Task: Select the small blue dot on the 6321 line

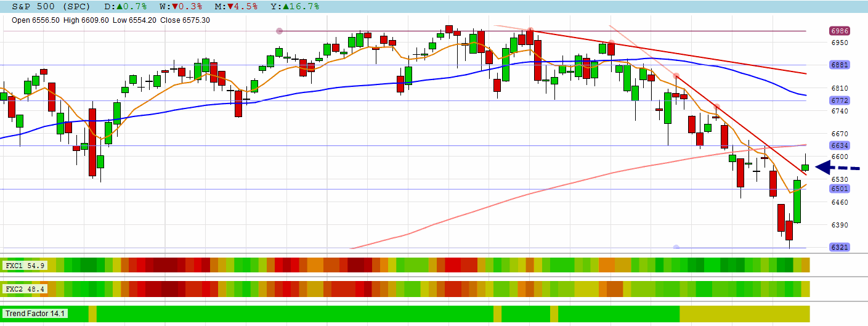Action: (676, 248)
